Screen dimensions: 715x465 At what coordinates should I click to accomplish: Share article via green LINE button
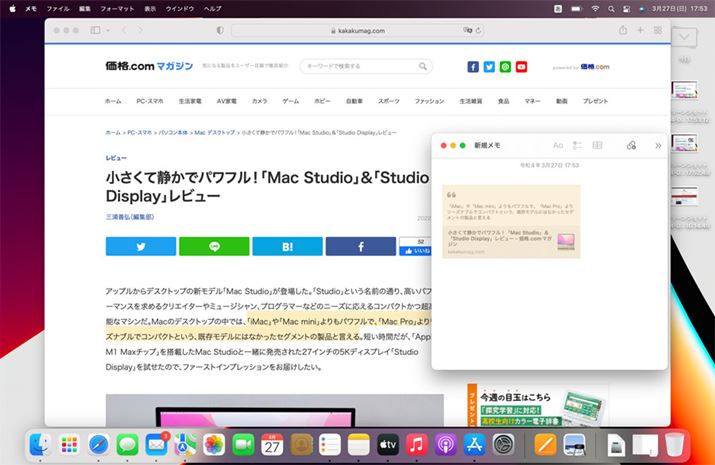coord(214,246)
